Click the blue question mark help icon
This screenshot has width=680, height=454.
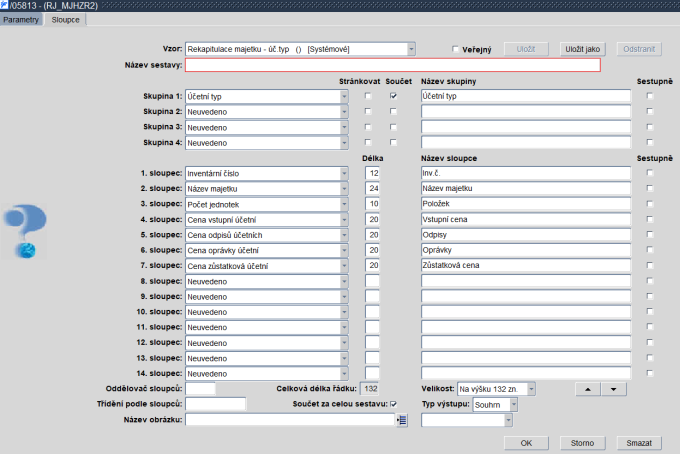click(x=29, y=222)
